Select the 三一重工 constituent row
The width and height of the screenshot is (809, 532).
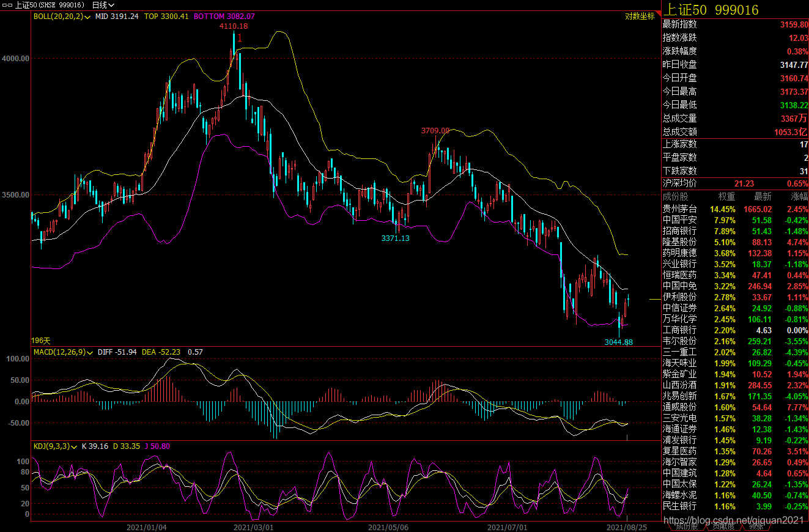point(735,352)
